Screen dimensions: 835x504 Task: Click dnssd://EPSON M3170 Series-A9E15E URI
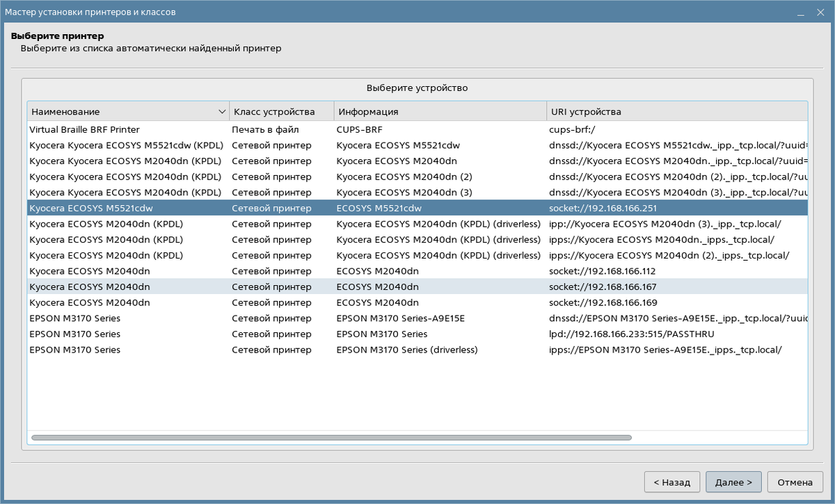pos(678,318)
